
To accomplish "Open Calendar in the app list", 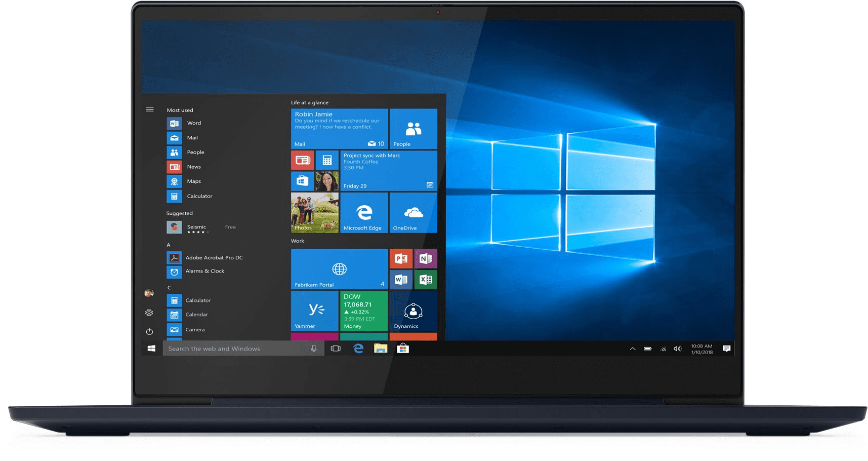I will coord(188,315).
